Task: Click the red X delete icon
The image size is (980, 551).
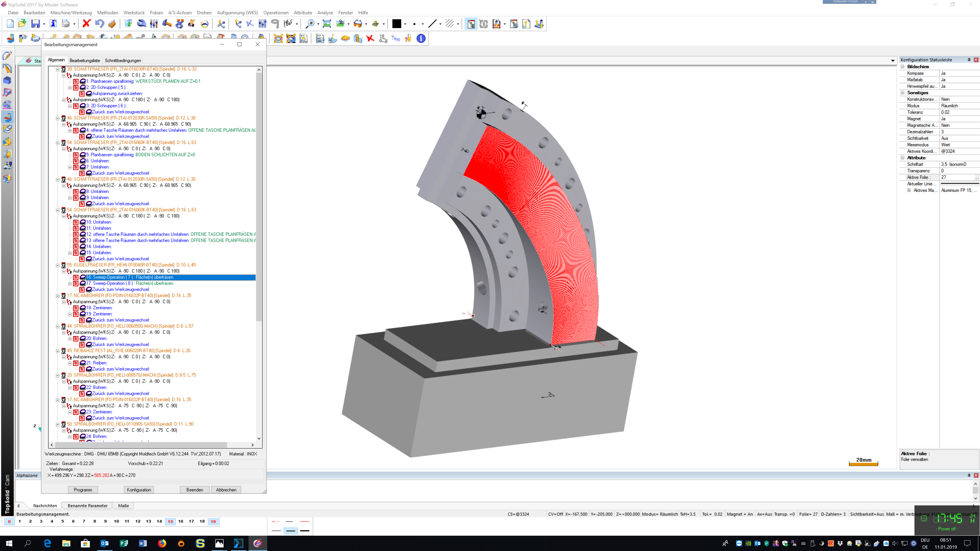Action: 86,24
